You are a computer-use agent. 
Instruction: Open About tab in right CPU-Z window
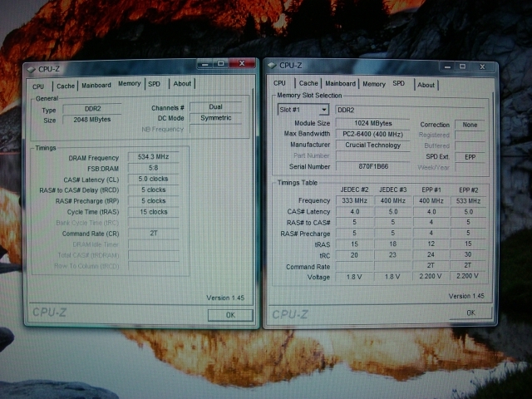pos(426,85)
